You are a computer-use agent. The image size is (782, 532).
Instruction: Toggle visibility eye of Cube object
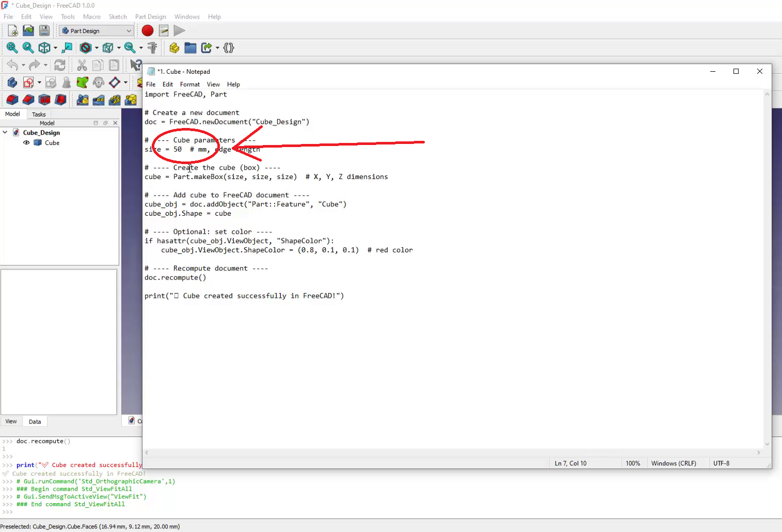(26, 143)
